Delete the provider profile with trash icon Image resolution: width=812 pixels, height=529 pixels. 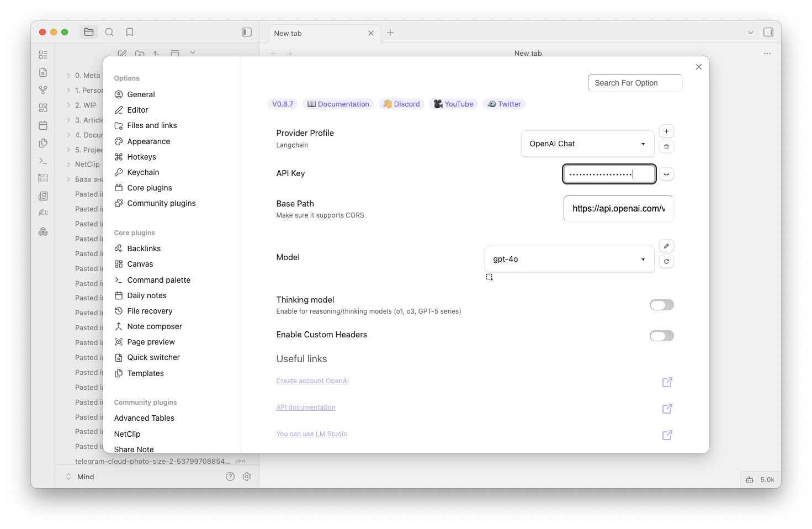[666, 146]
